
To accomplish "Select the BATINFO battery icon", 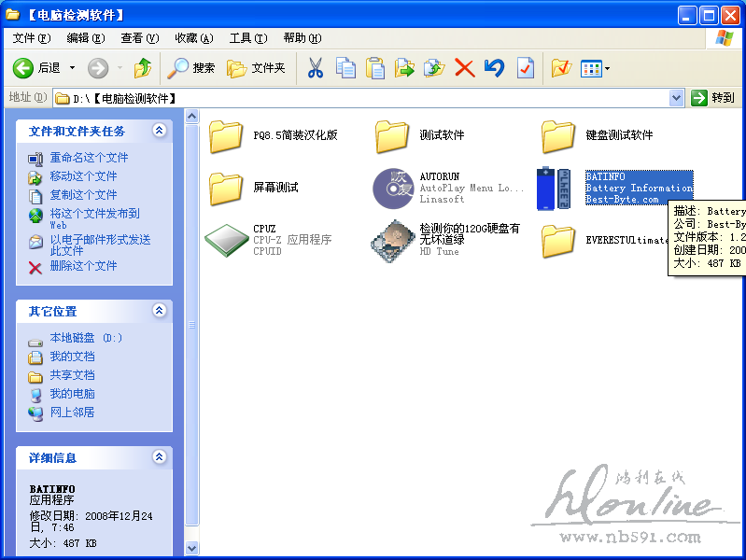I will [x=554, y=189].
